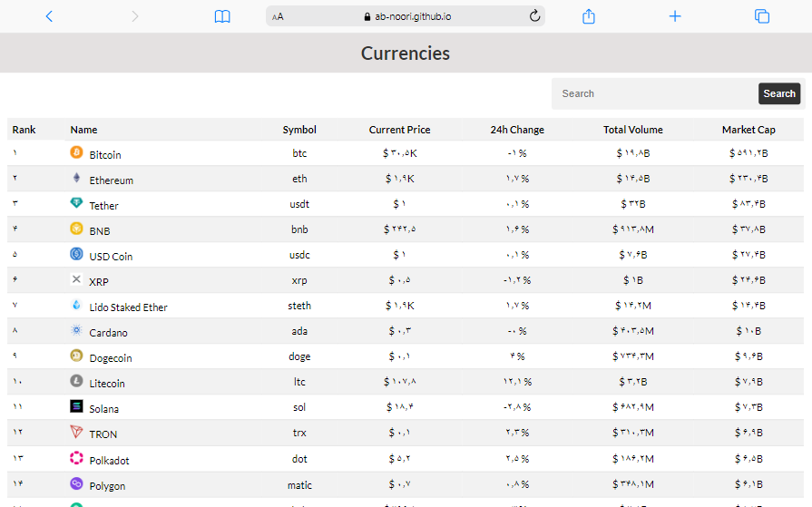Click XRP's total volume value
Screen dimensions: 812x507
point(633,280)
